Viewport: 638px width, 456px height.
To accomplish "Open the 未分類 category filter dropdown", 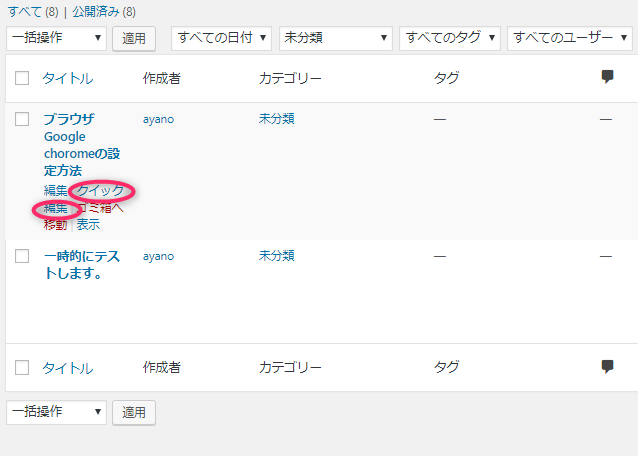I will 336,38.
